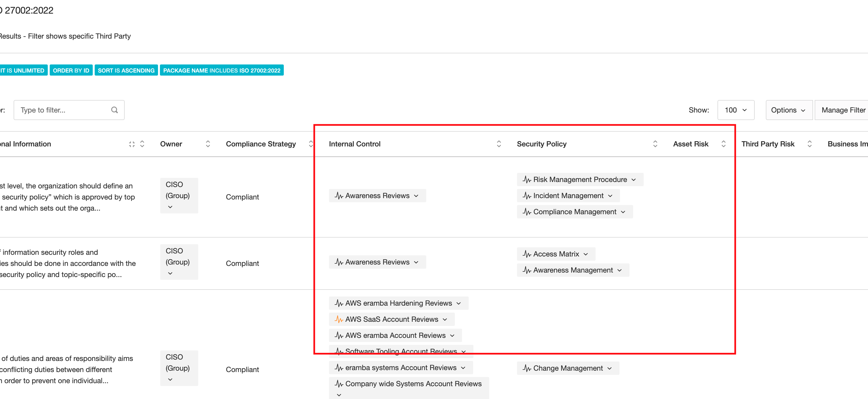Toggle sort order on the Asset Risk column

tap(724, 144)
